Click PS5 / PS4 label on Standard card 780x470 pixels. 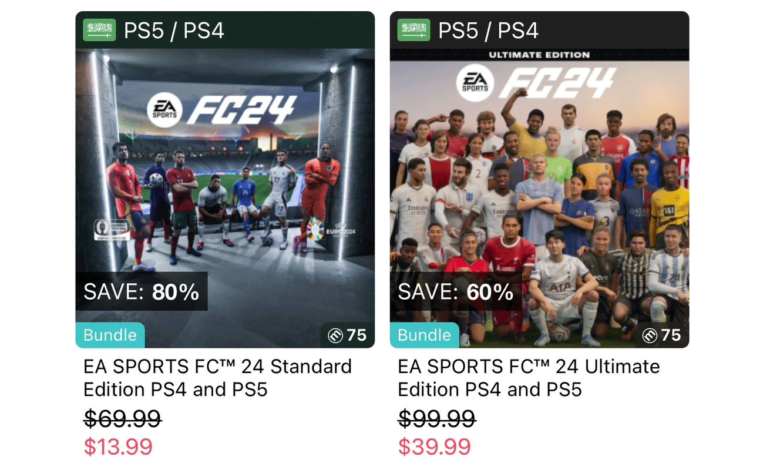(x=174, y=31)
